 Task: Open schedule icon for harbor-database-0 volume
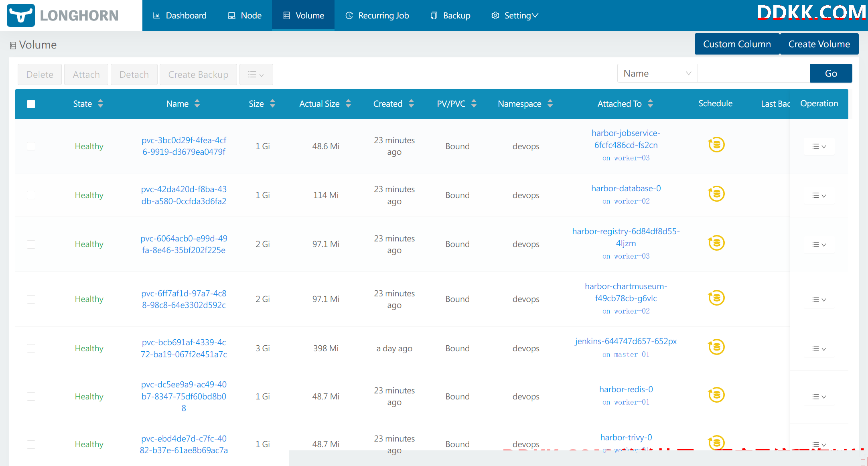(x=716, y=194)
